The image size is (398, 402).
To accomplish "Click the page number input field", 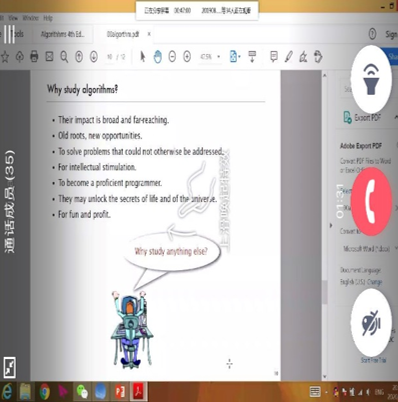I will [x=110, y=57].
